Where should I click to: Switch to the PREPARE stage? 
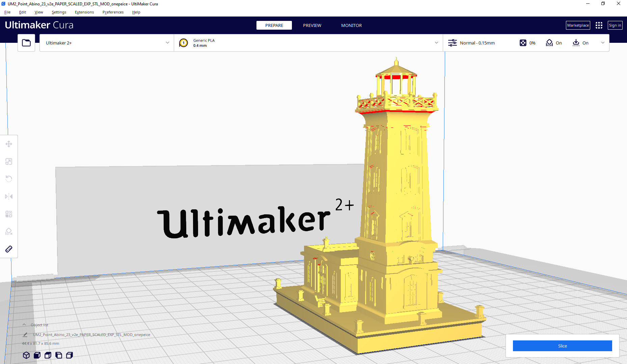click(274, 25)
